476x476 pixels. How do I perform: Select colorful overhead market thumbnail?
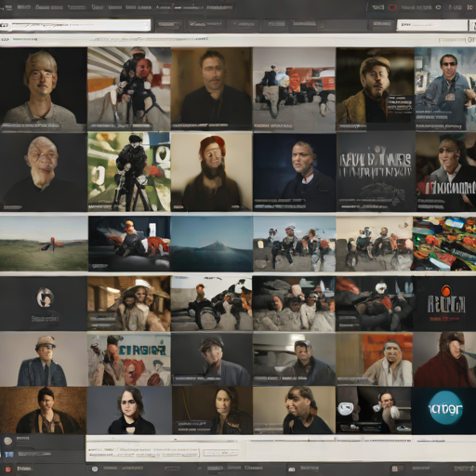point(443,244)
